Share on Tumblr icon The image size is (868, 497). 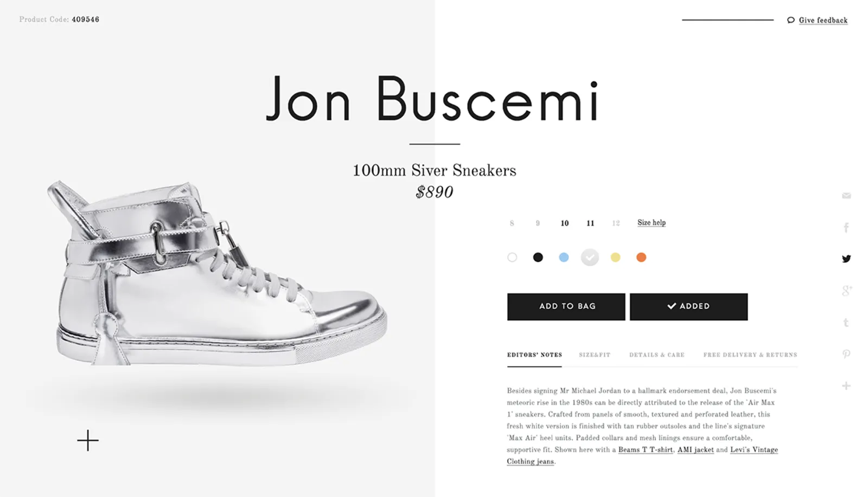[846, 323]
